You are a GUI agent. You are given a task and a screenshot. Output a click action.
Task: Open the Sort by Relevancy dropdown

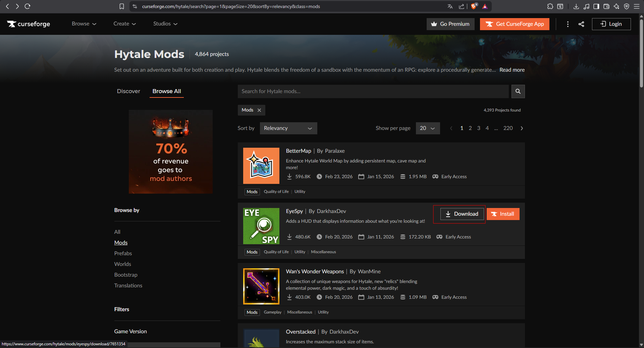coord(288,128)
